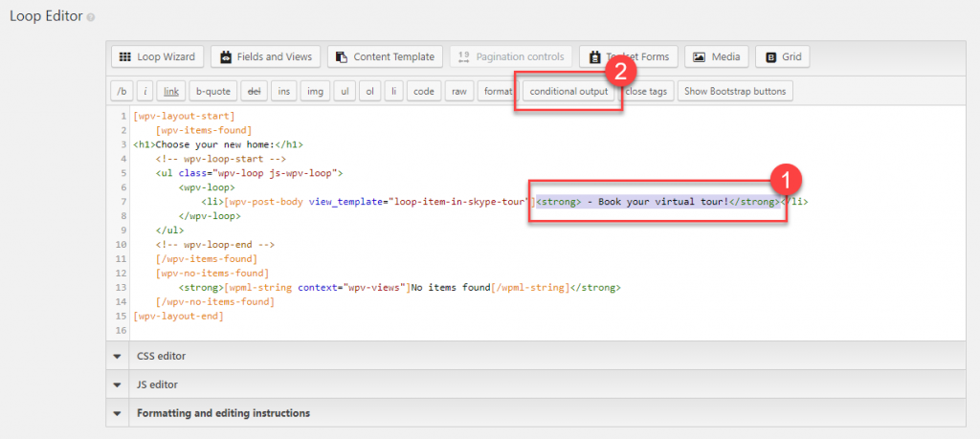
Task: Click the close tags button
Action: point(646,91)
